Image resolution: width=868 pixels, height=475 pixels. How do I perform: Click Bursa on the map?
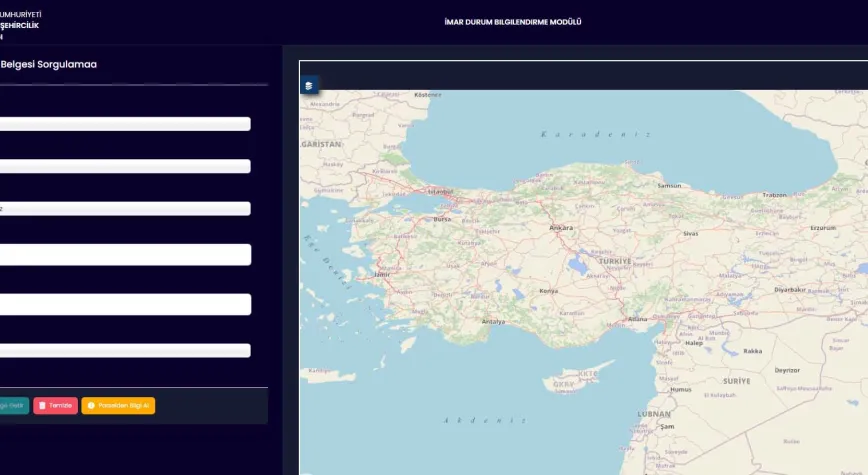coord(442,219)
